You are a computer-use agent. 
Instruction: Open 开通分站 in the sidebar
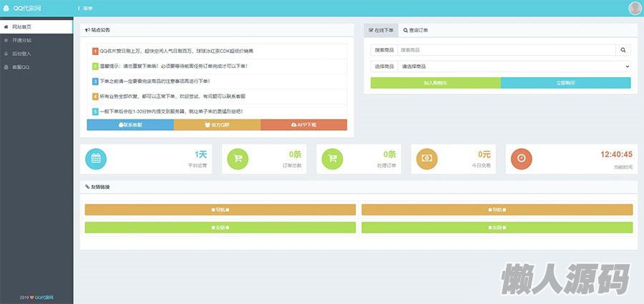pos(21,40)
